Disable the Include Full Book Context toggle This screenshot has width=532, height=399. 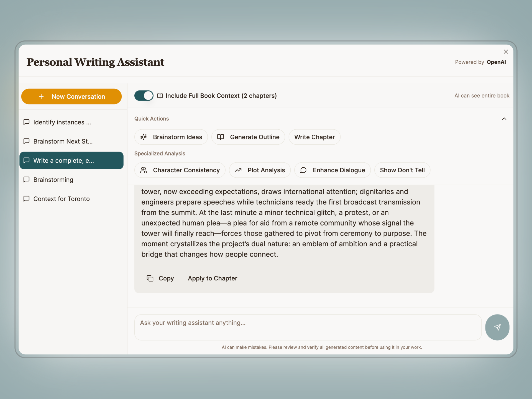tap(144, 96)
